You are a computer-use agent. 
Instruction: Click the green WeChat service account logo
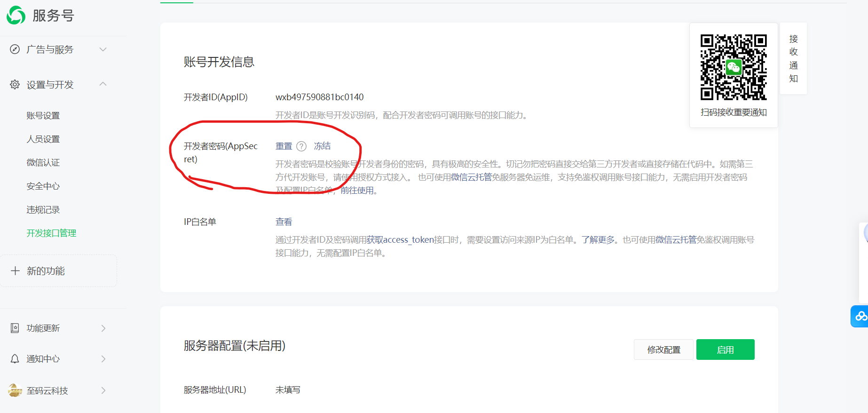[16, 15]
